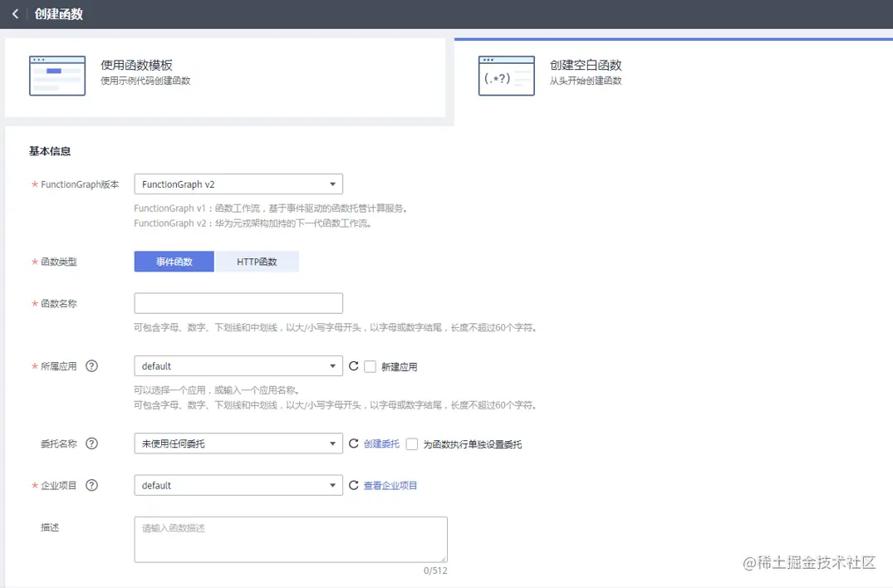Click the 基本信息 section heading

50,151
